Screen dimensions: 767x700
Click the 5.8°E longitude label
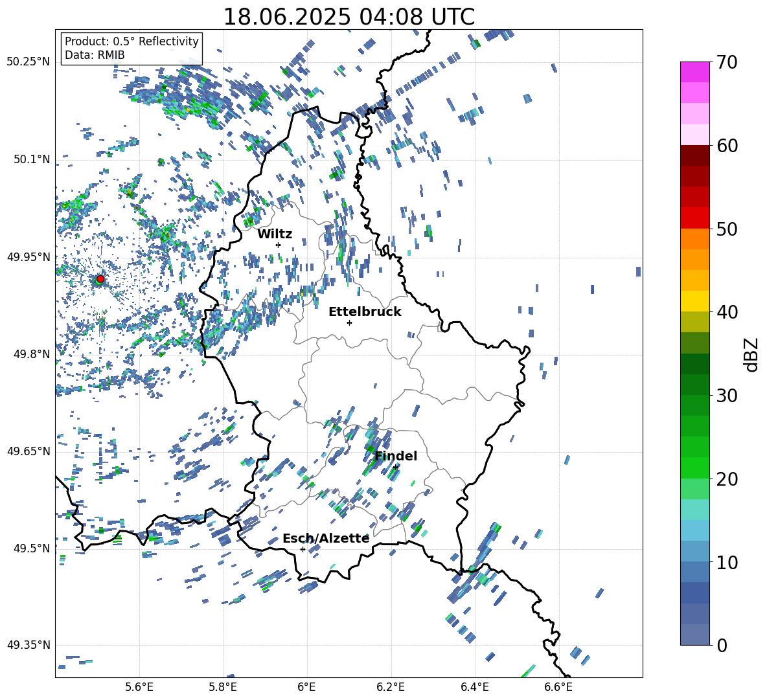223,687
